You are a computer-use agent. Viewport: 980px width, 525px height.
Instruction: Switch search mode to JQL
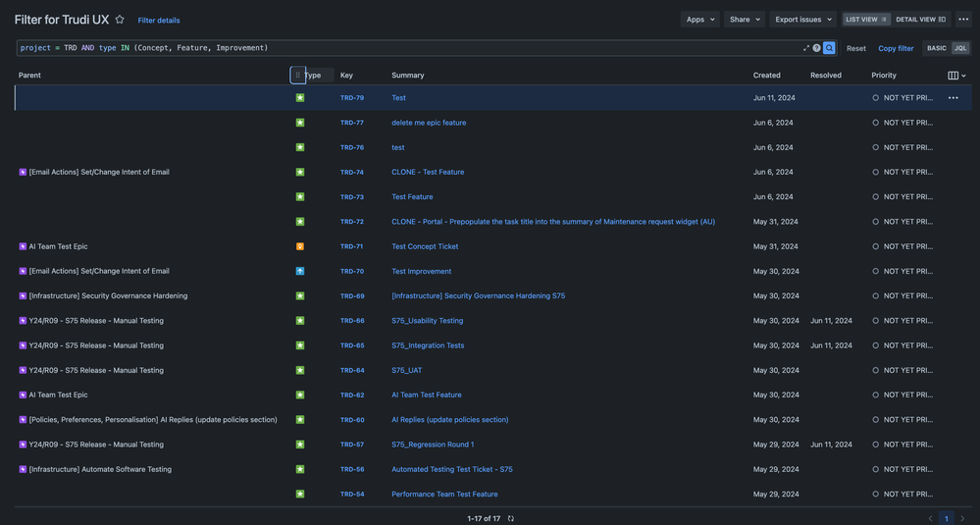click(960, 48)
